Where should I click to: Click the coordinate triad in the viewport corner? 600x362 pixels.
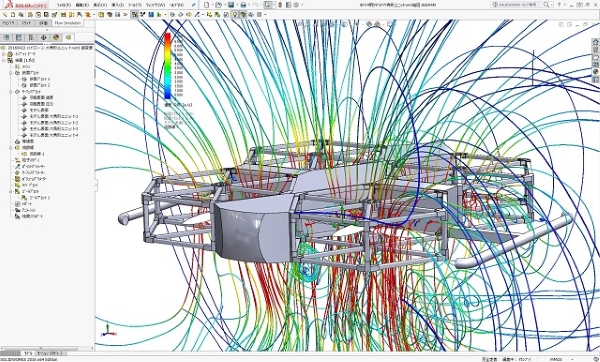[108, 331]
